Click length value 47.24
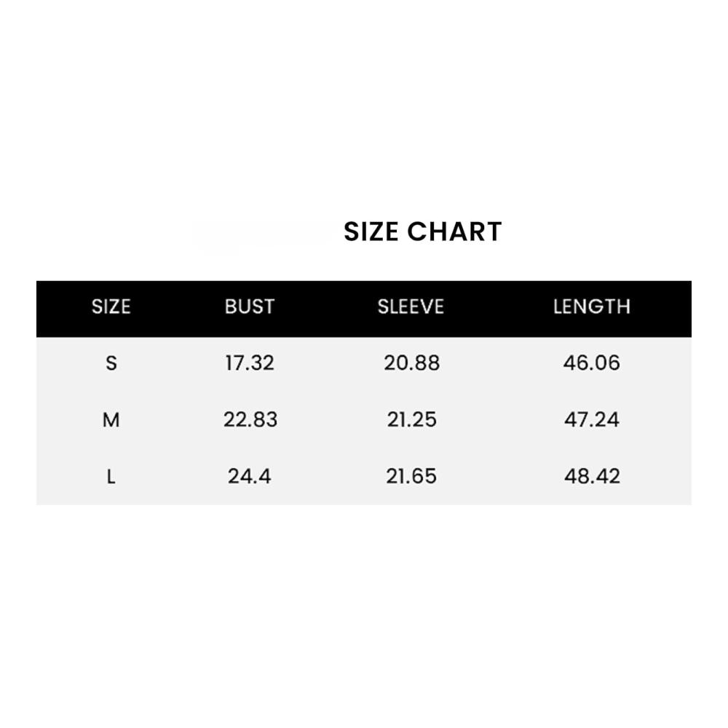728x728 pixels. (x=592, y=420)
